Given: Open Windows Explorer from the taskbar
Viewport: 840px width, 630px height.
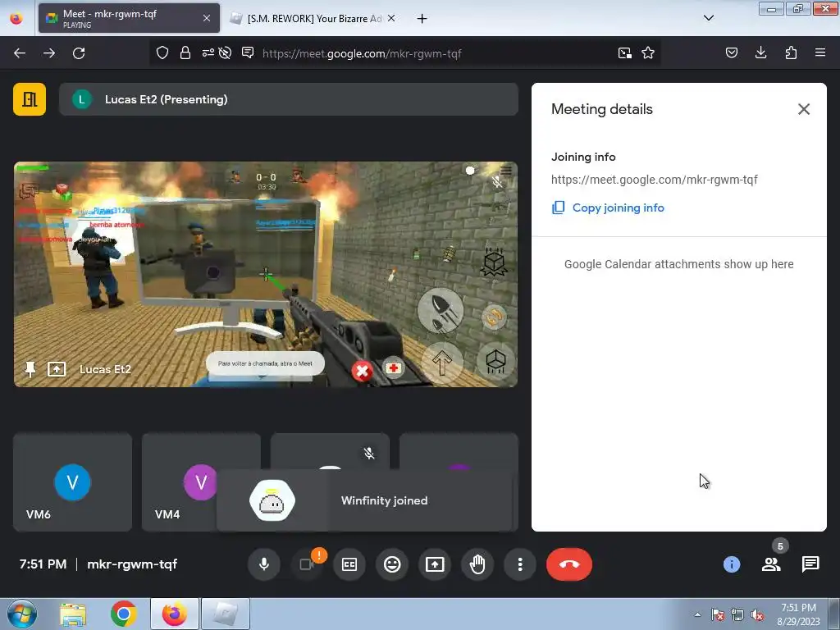Looking at the screenshot, I should coord(73,614).
